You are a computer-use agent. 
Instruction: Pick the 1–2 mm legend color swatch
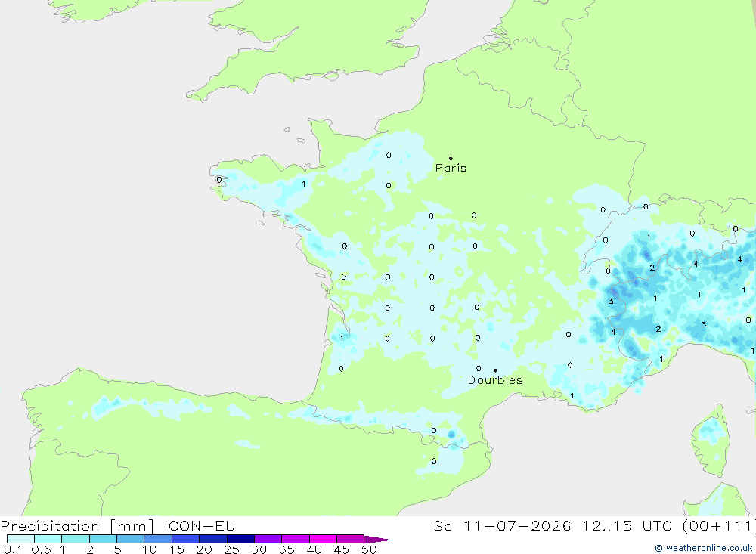pyautogui.click(x=75, y=539)
